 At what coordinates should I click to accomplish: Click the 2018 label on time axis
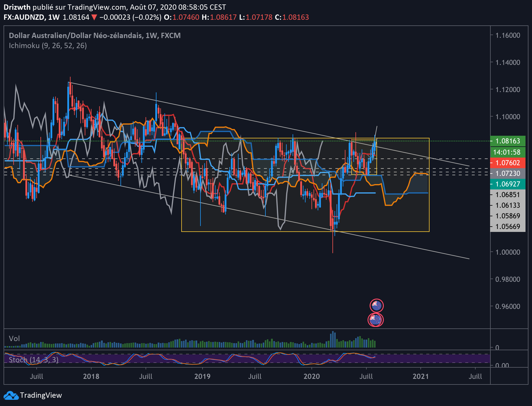tap(91, 376)
